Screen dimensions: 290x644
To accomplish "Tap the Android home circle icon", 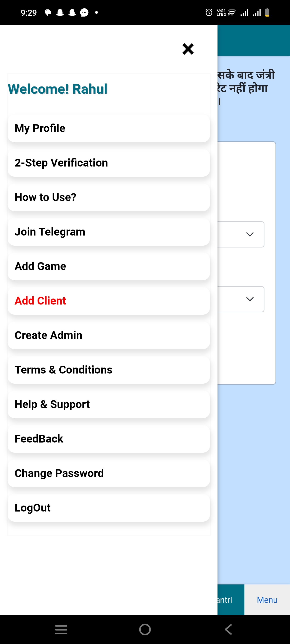I will tap(145, 629).
